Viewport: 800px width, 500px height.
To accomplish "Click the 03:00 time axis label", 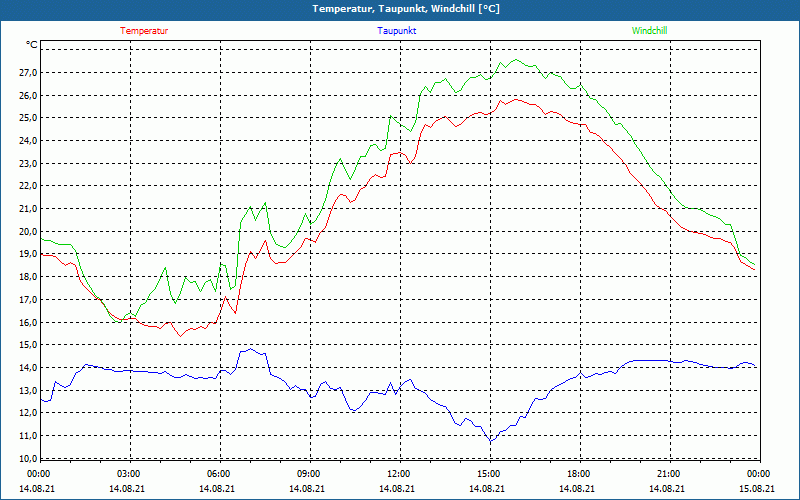I will [129, 474].
